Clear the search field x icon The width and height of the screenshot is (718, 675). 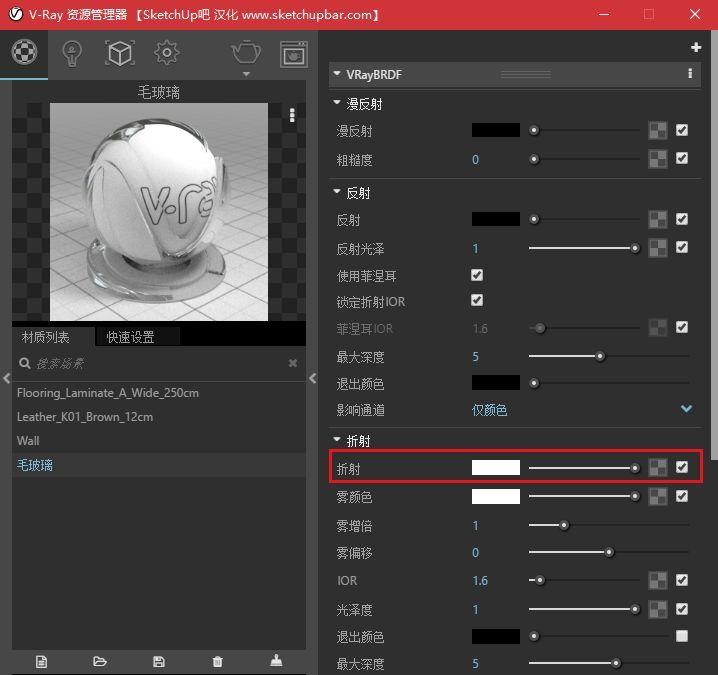click(x=293, y=363)
